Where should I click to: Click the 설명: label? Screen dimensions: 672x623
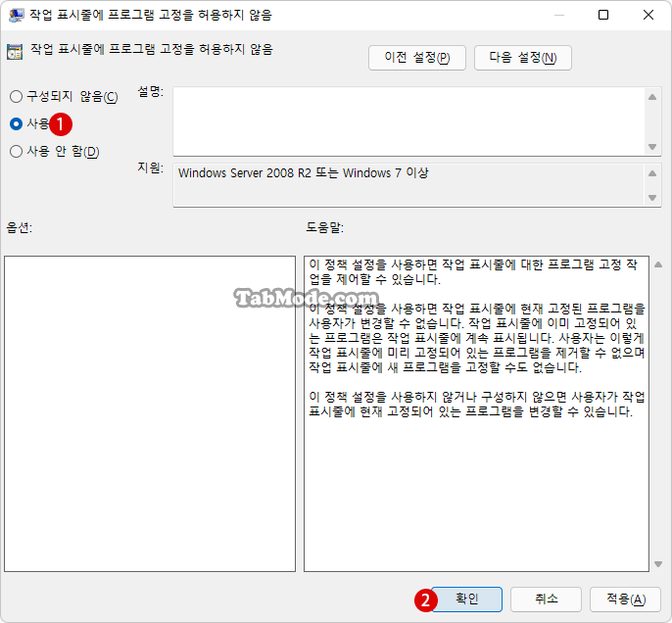click(151, 91)
